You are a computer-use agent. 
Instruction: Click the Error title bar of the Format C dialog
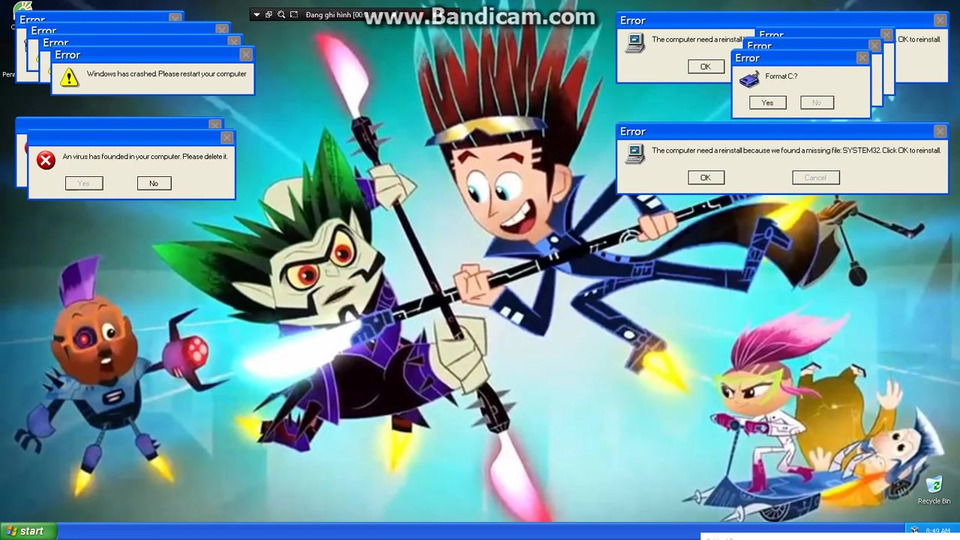tap(801, 58)
